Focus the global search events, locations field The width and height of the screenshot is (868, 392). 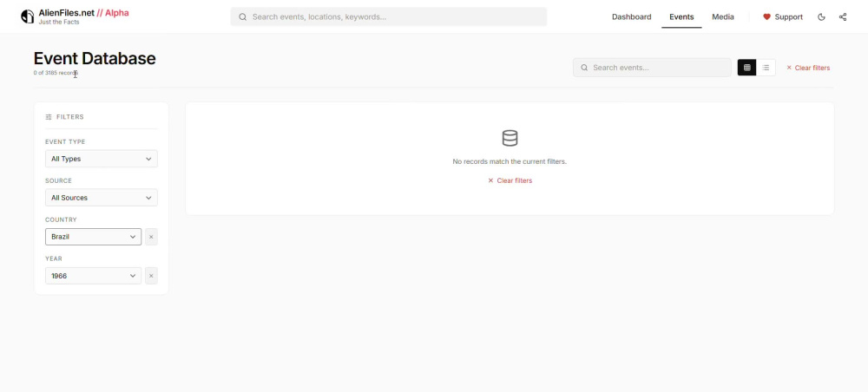[389, 16]
